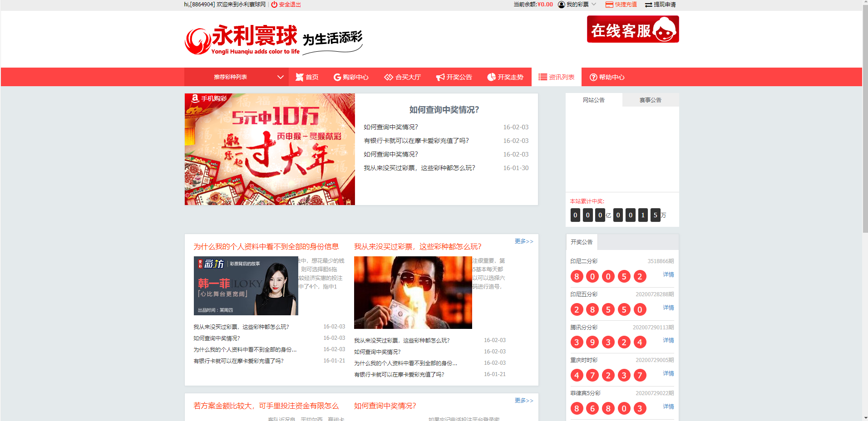868x421 pixels.
Task: Click the pie chart icon beside 开奖走势
Action: (491, 77)
